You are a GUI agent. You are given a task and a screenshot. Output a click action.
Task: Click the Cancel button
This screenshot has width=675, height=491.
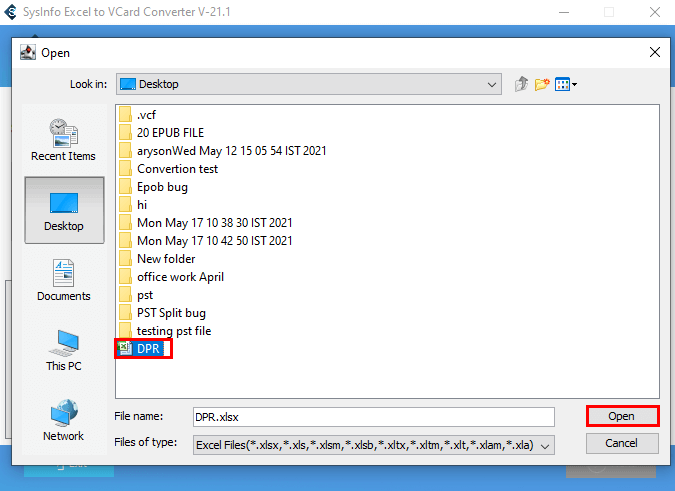622,443
